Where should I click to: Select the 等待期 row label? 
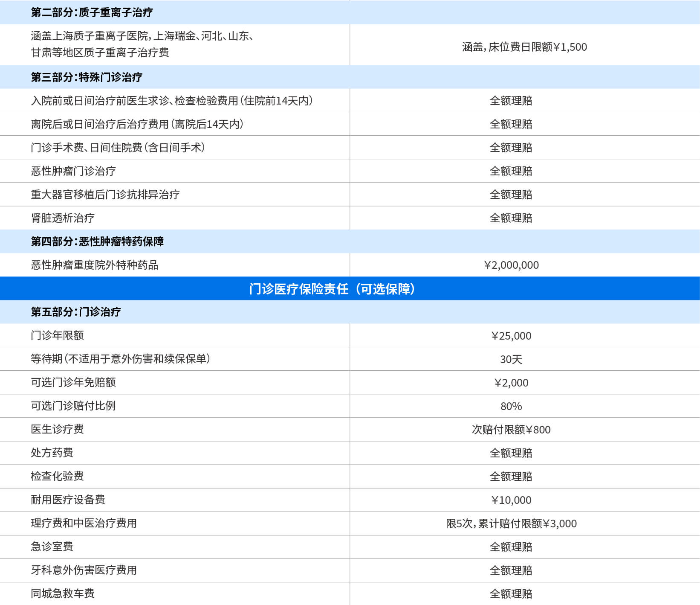[121, 359]
